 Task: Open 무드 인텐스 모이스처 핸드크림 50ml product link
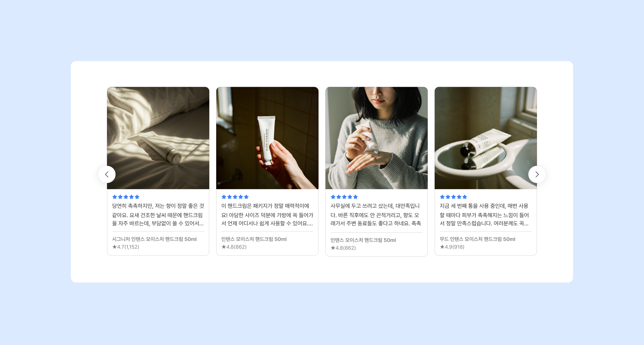click(477, 239)
